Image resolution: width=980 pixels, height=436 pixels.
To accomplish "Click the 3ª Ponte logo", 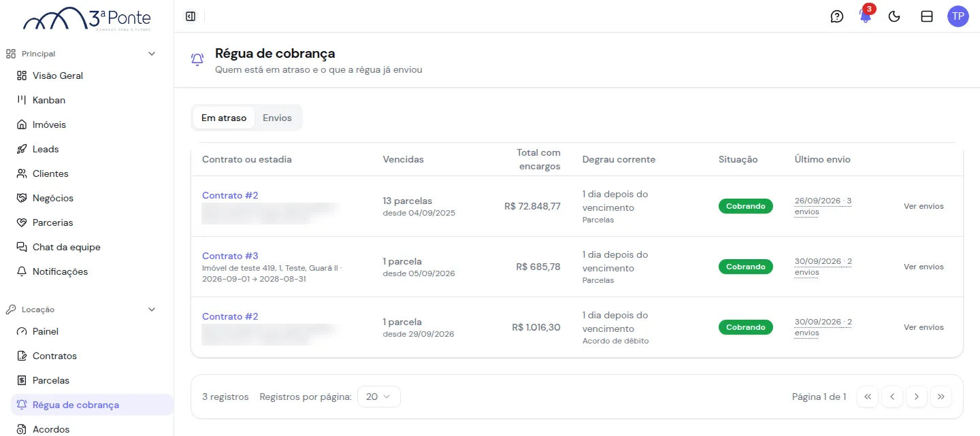I will [x=87, y=18].
